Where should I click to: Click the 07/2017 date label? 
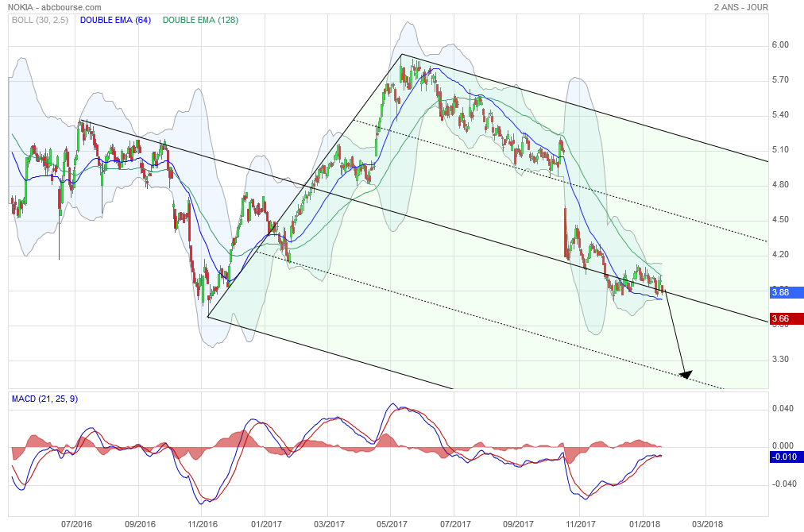(454, 524)
